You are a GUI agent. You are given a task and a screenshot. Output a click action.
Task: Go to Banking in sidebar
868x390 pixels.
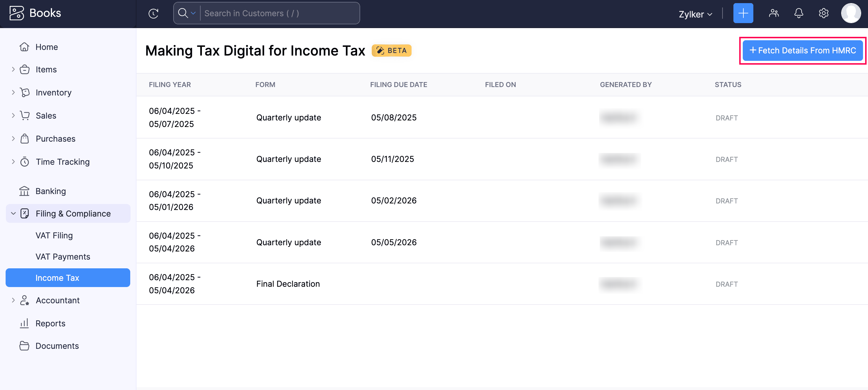(x=50, y=191)
